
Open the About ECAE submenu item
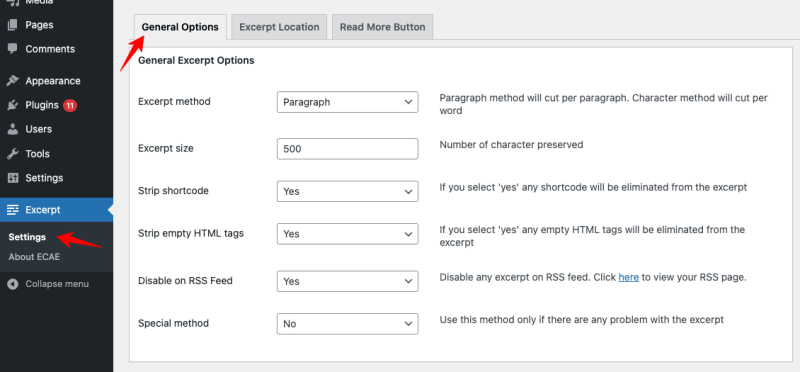(x=34, y=257)
